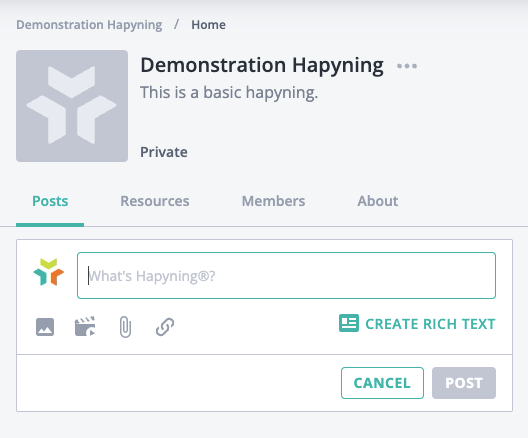Viewport: 528px width, 438px height.
Task: Cancel the new post draft
Action: click(382, 383)
